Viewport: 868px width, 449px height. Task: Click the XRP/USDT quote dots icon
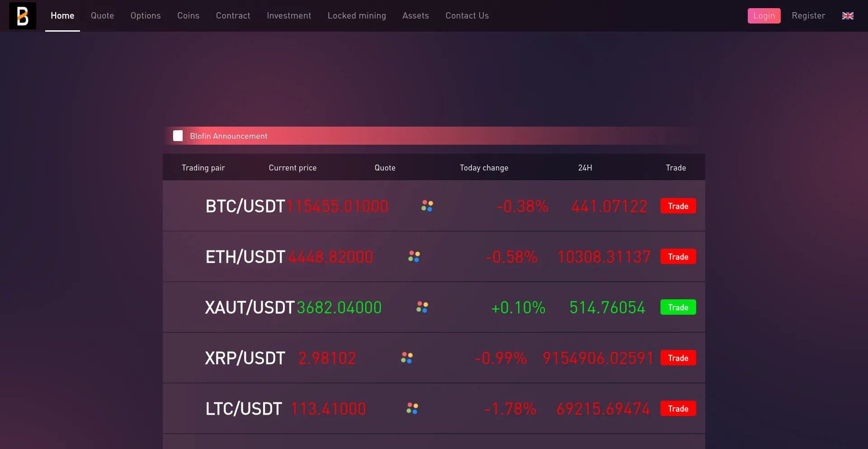point(407,358)
